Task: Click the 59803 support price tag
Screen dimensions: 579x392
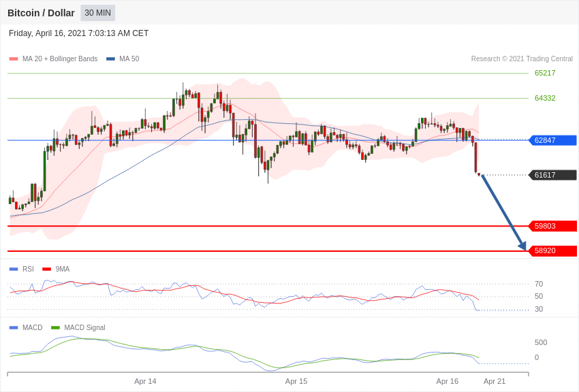Action: [x=553, y=226]
